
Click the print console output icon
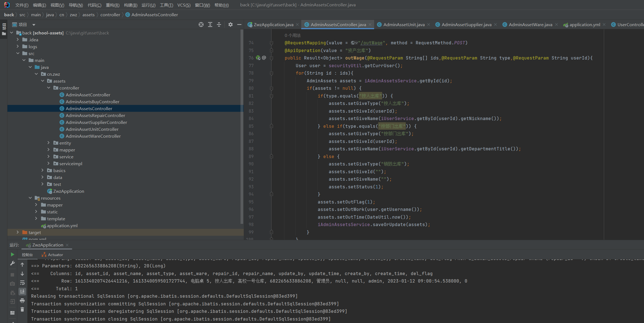[22, 300]
